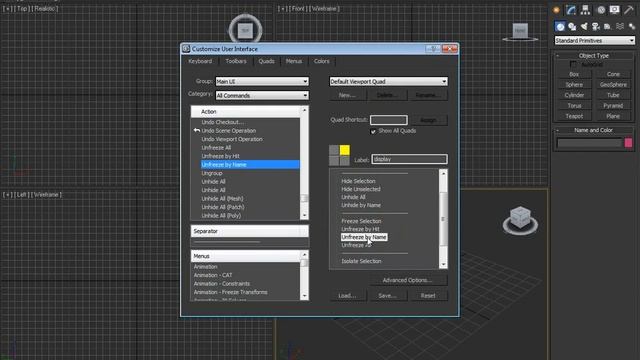Switch to the Menus tab
Image resolution: width=640 pixels, height=360 pixels.
pyautogui.click(x=294, y=61)
